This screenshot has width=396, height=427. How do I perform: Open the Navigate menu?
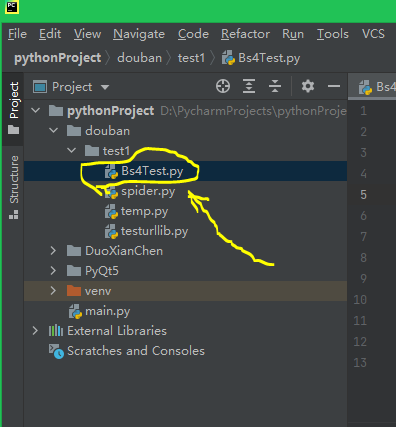[x=139, y=34]
